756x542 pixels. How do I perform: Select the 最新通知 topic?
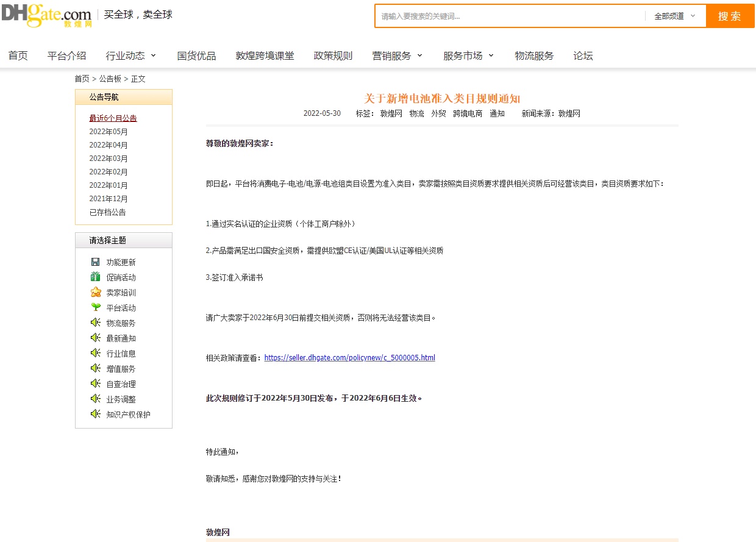tap(121, 338)
